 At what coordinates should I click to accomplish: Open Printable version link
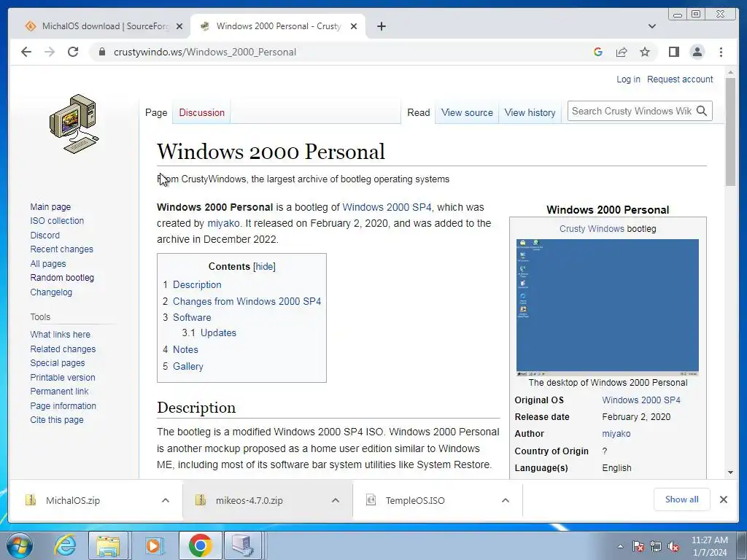(x=63, y=377)
